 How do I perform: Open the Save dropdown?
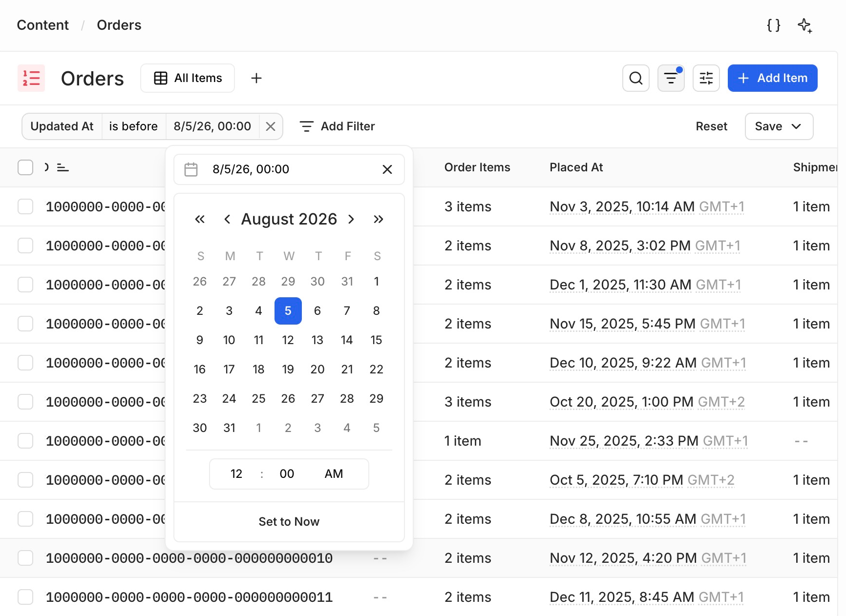779,126
